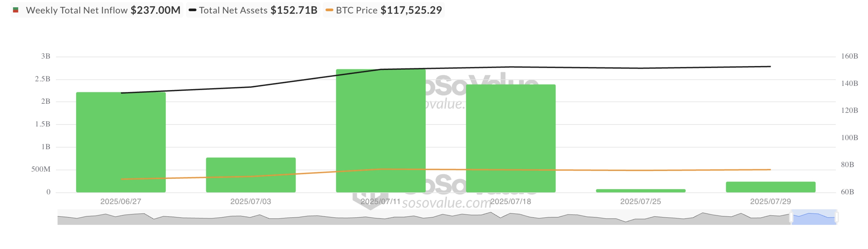Click the black Total Net Assets legend marker
This screenshot has width=868, height=249.
192,10
